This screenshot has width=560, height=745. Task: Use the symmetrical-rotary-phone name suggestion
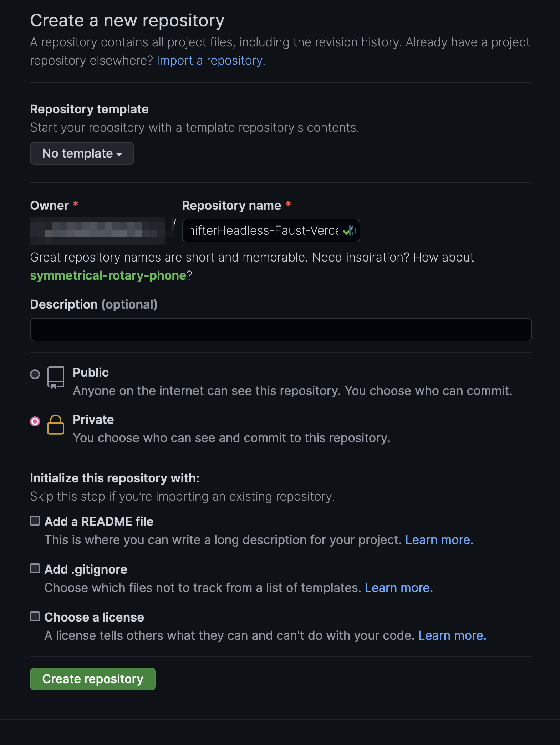108,275
